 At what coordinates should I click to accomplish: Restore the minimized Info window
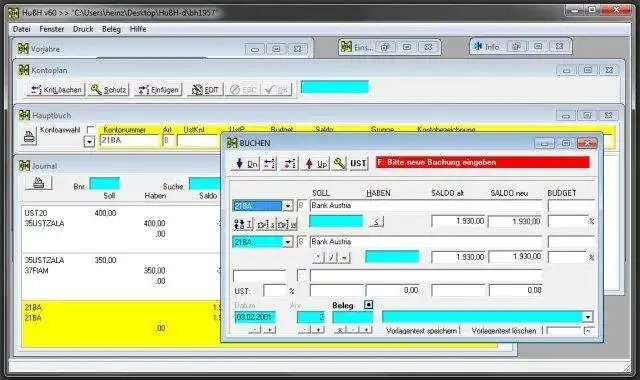pos(516,47)
